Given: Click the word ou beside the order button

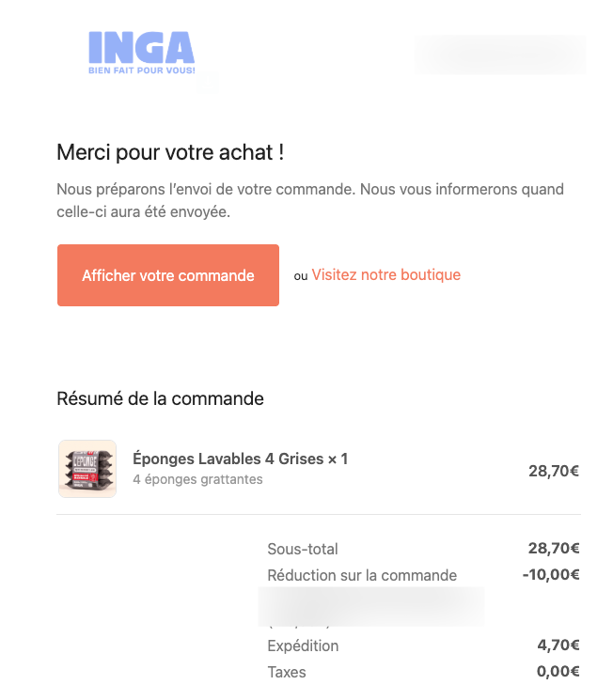Looking at the screenshot, I should (x=301, y=276).
